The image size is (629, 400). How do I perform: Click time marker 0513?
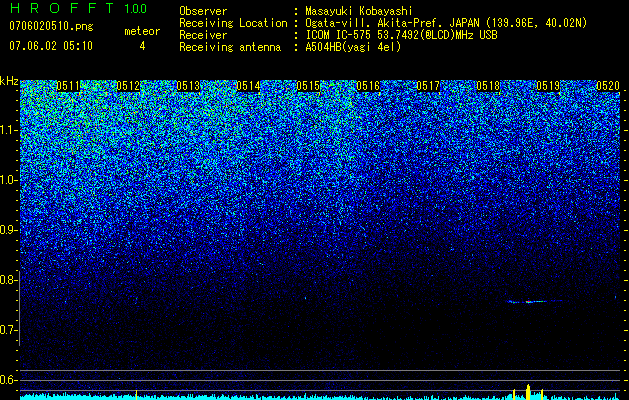[x=188, y=86]
